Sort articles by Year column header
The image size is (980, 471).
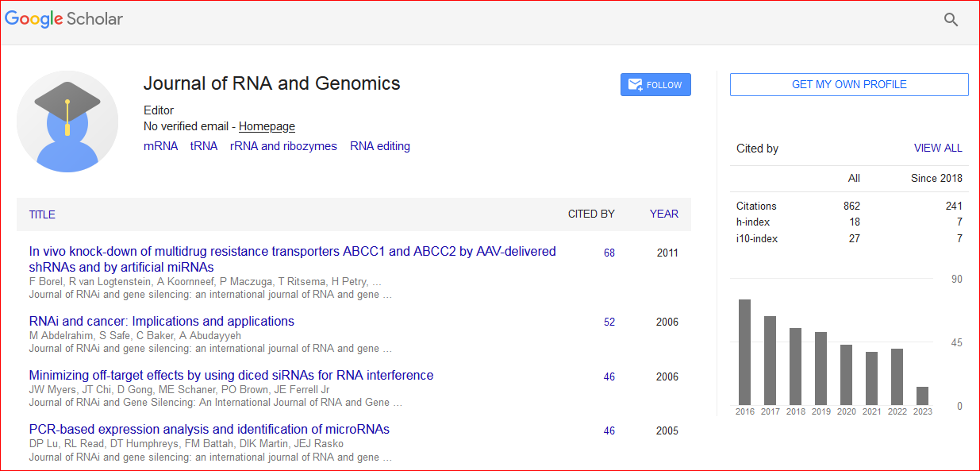664,214
